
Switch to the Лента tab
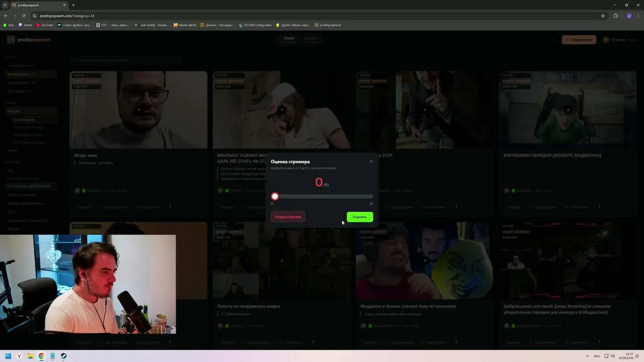[289, 39]
